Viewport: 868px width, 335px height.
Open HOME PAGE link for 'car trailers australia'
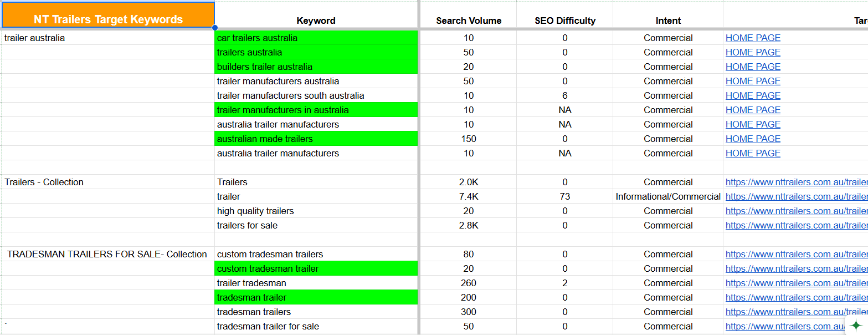click(753, 38)
